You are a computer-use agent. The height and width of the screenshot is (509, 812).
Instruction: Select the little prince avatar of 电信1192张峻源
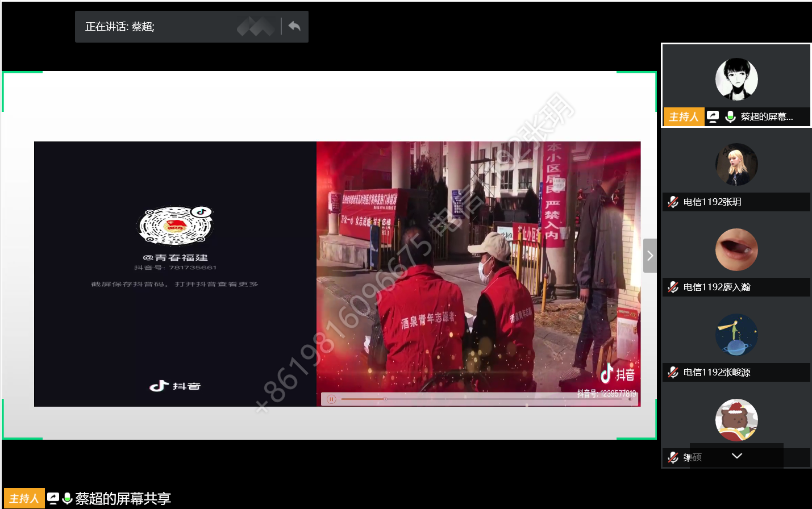736,335
